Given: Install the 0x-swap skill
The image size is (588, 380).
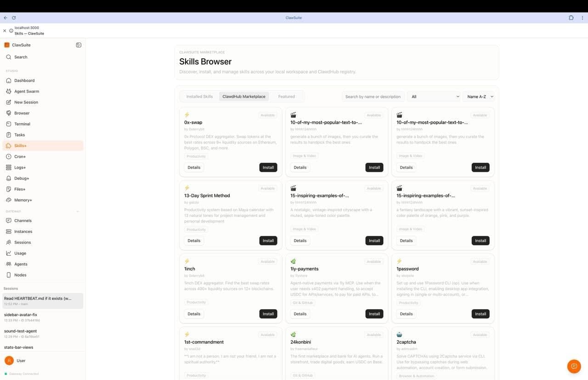Looking at the screenshot, I should [x=268, y=167].
